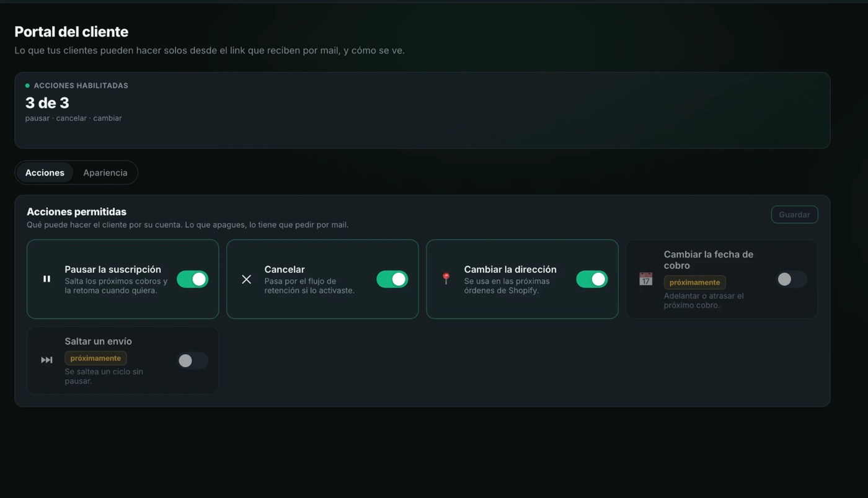Screen dimensions: 868x498
Task: Click the próximamente badge under Cambiar la fecha de cobro
Action: pos(694,282)
